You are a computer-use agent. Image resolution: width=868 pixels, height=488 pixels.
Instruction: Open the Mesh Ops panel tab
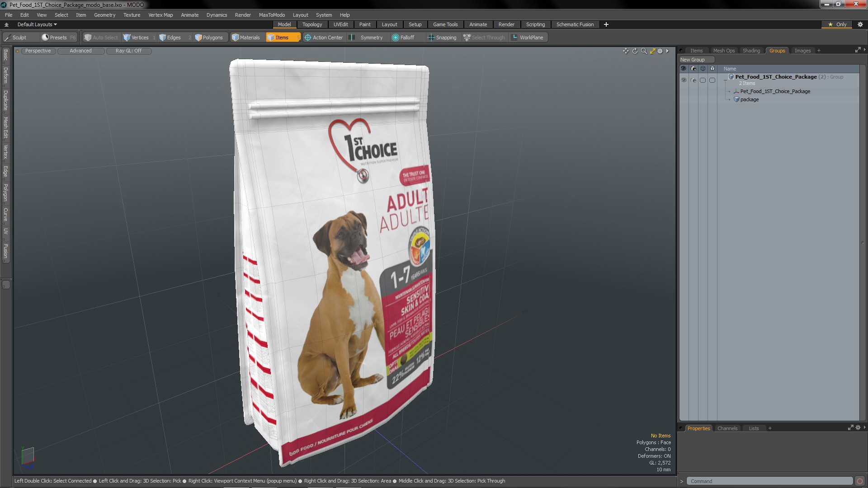(724, 51)
